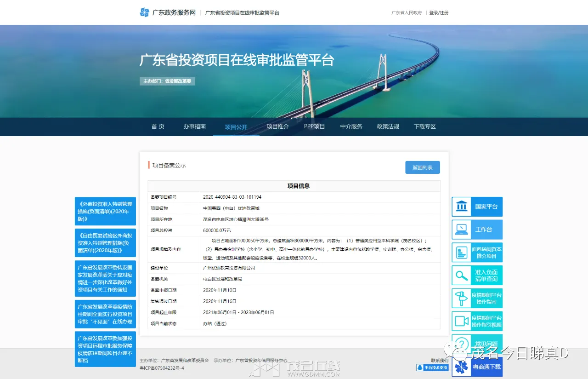
Task: Click the 项目所在地 row label
Action: click(x=162, y=219)
